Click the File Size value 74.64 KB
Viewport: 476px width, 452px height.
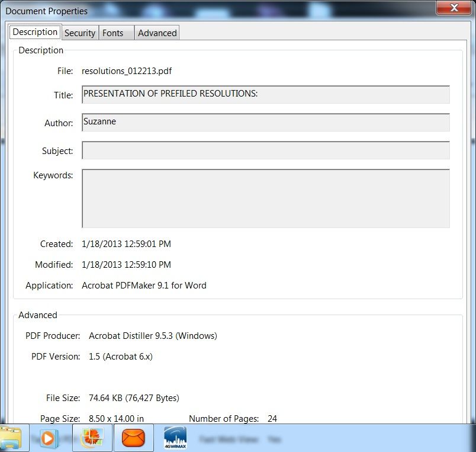pyautogui.click(x=134, y=398)
